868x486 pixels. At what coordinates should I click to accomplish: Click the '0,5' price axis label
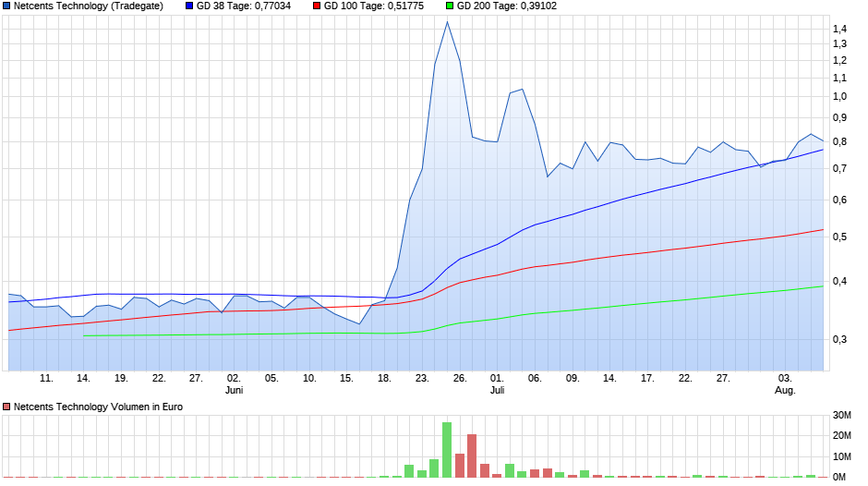point(839,237)
